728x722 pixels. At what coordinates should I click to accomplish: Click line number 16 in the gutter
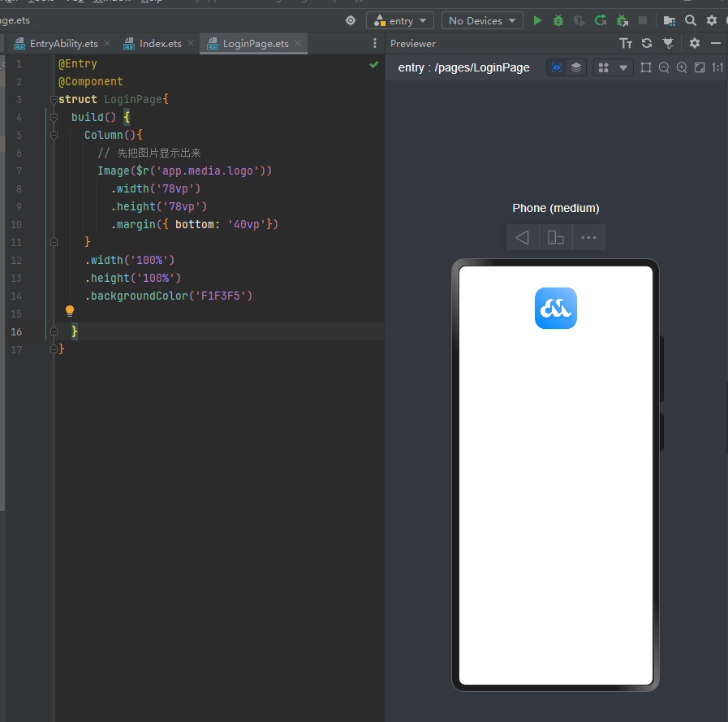point(16,331)
